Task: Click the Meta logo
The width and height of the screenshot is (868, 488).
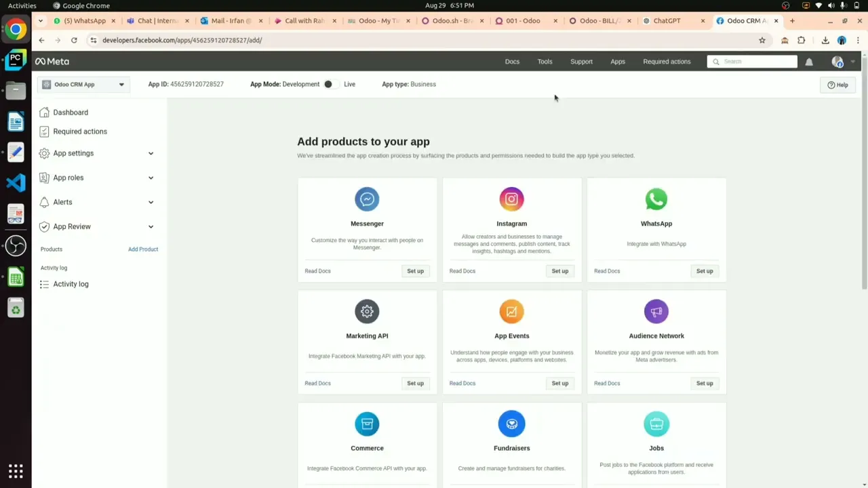Action: (52, 62)
